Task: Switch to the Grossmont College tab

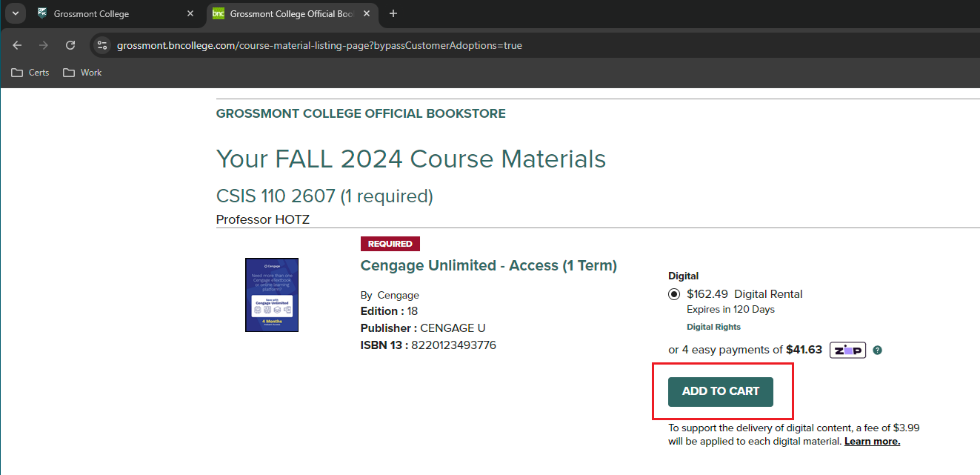Action: [x=104, y=13]
